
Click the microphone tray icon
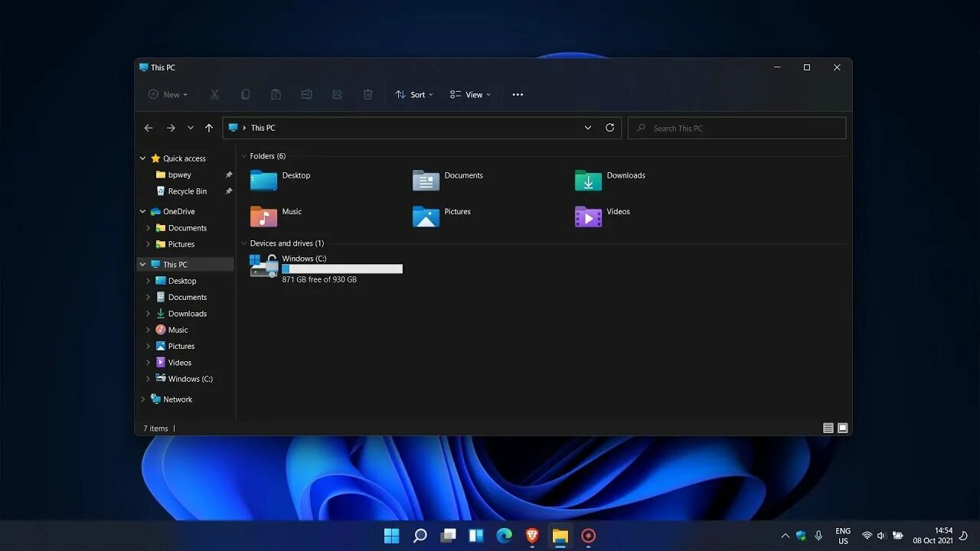pos(818,536)
